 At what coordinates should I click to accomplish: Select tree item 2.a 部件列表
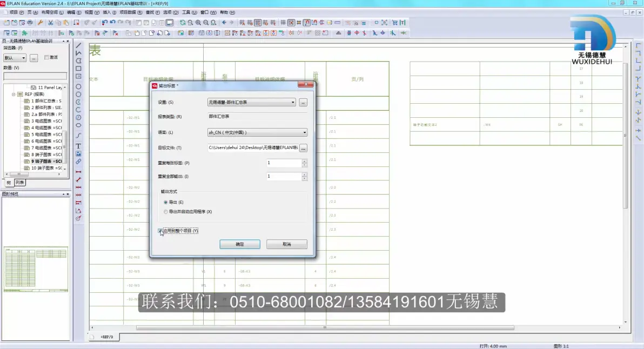[43, 114]
